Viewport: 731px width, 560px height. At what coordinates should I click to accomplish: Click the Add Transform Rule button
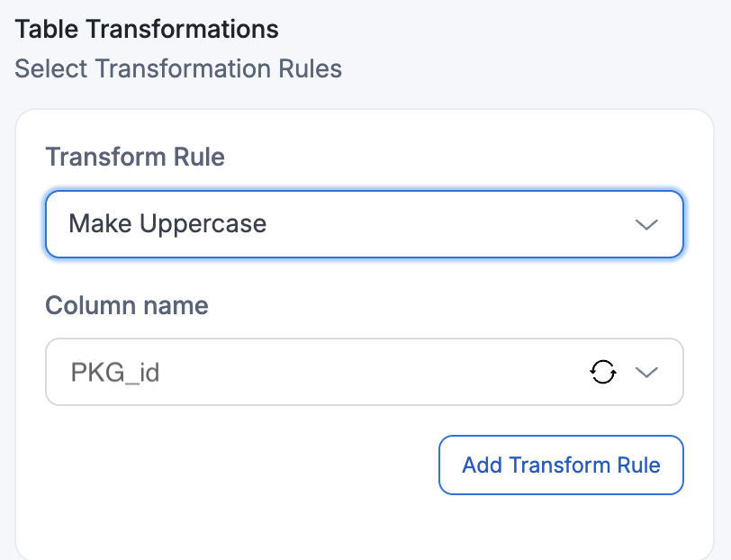(x=561, y=465)
